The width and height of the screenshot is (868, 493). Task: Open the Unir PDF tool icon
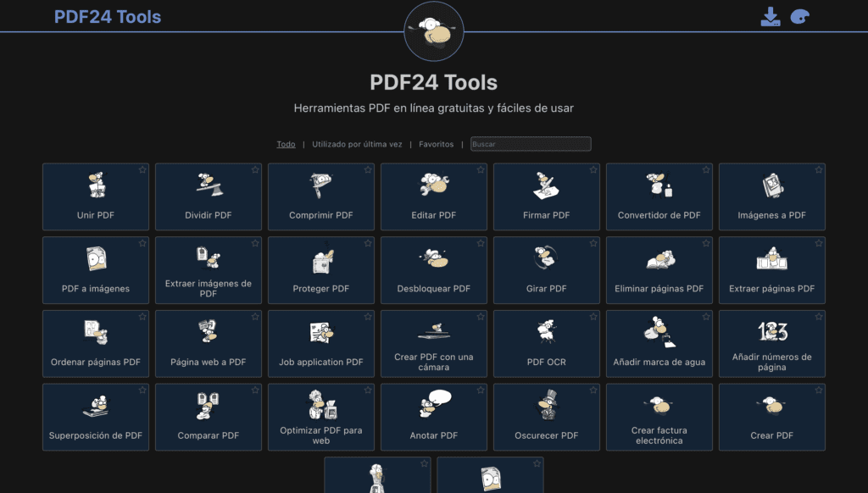tap(97, 186)
